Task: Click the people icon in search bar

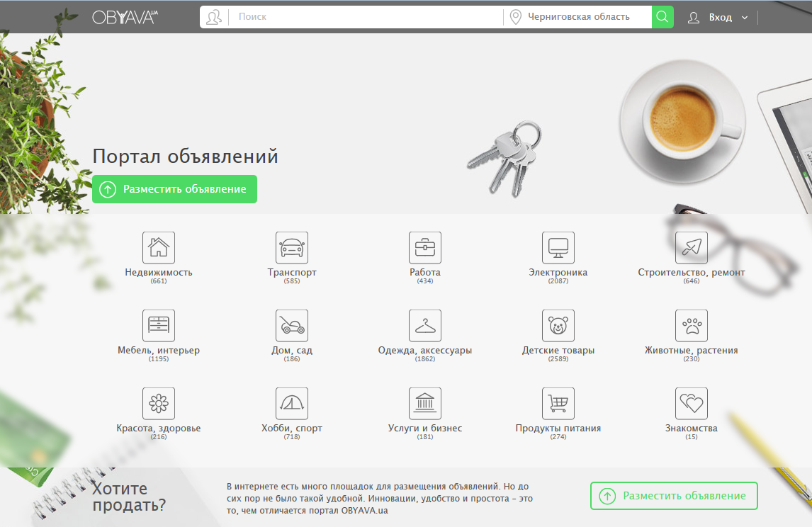Action: tap(213, 17)
